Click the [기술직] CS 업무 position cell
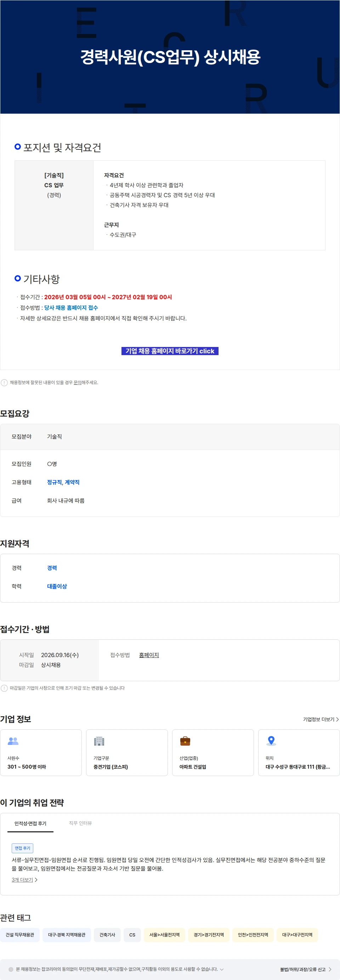Image resolution: width=340 pixels, height=980 pixels. [x=54, y=205]
